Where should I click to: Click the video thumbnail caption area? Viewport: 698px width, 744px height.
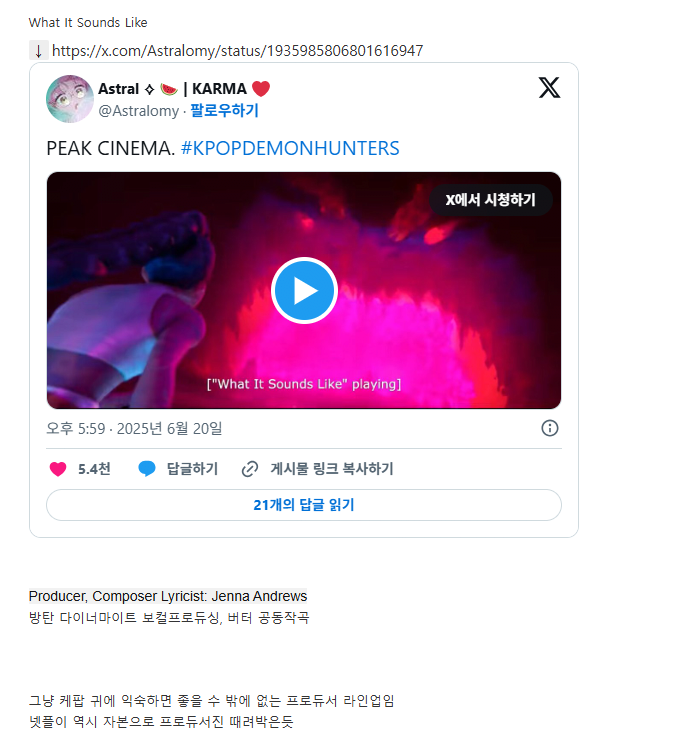coord(304,384)
